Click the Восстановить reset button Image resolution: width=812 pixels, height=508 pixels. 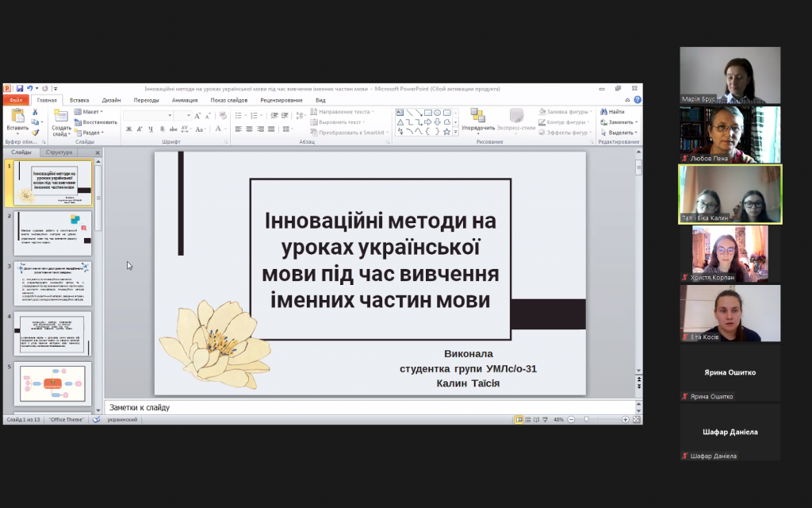click(x=96, y=122)
